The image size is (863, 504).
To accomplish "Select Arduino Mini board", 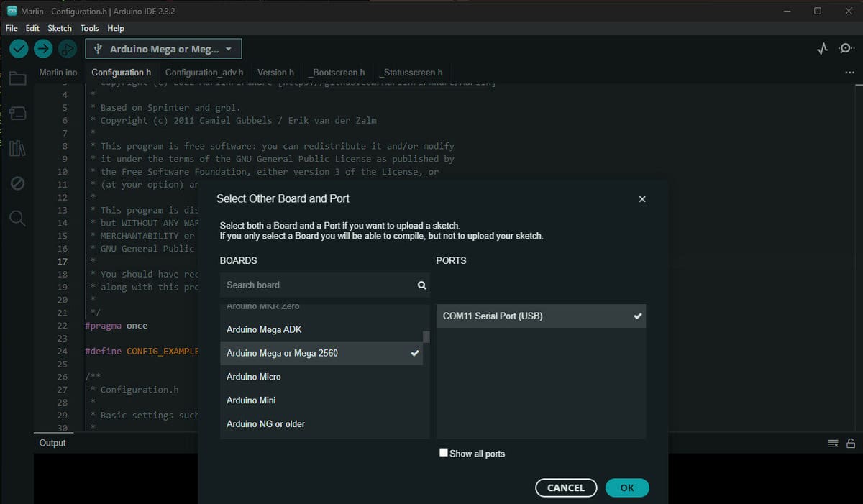I will click(x=321, y=400).
